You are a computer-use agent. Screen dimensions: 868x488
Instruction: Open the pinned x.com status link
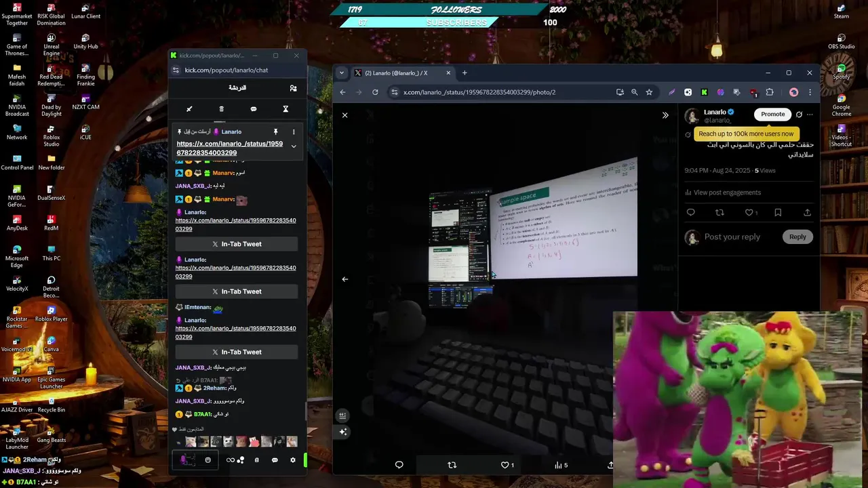230,148
